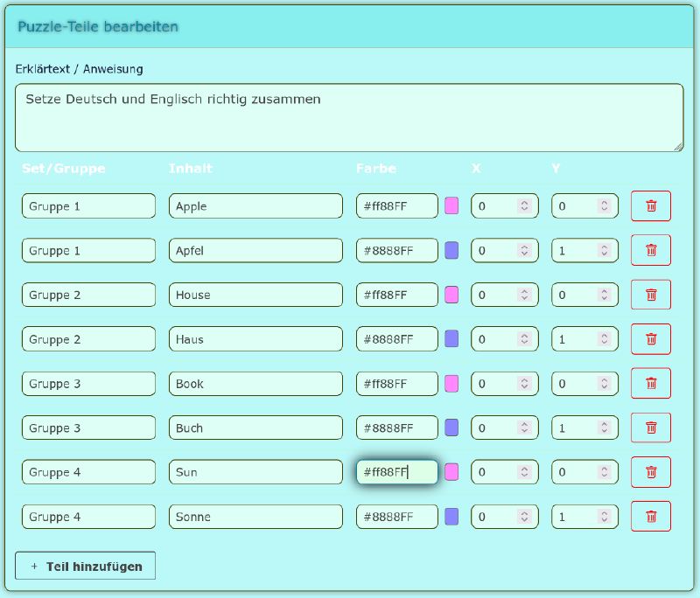The height and width of the screenshot is (598, 700).
Task: Adjust X stepper in Apple row
Action: 524,206
